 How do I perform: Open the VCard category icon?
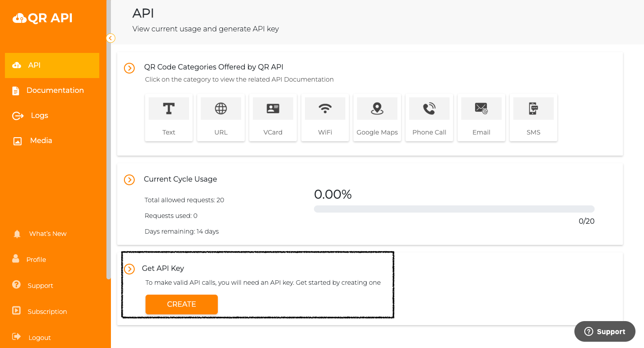tap(273, 108)
